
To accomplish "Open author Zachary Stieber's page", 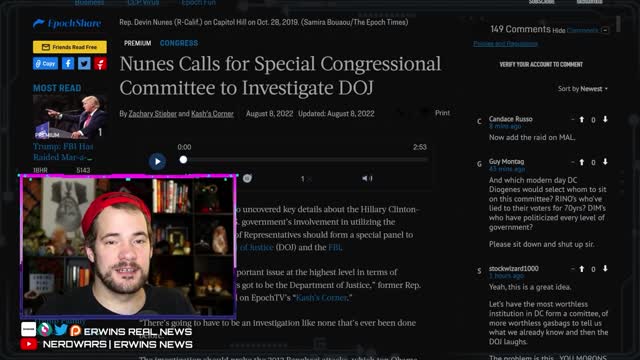I will click(x=153, y=114).
